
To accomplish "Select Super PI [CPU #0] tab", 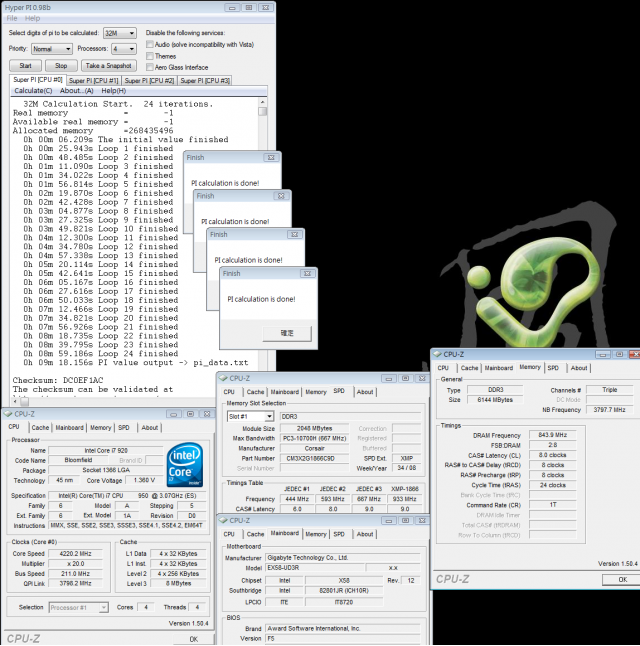I will 38,80.
